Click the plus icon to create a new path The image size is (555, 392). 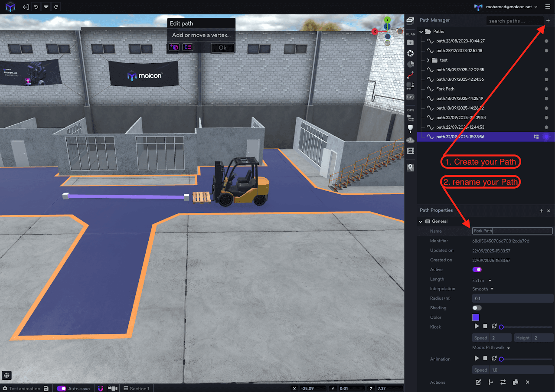click(x=548, y=20)
